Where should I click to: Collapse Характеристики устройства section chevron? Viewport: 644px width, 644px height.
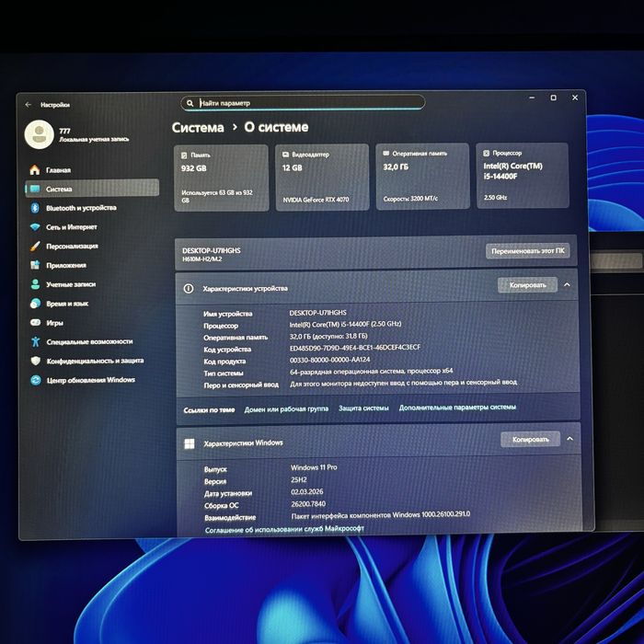click(x=568, y=284)
